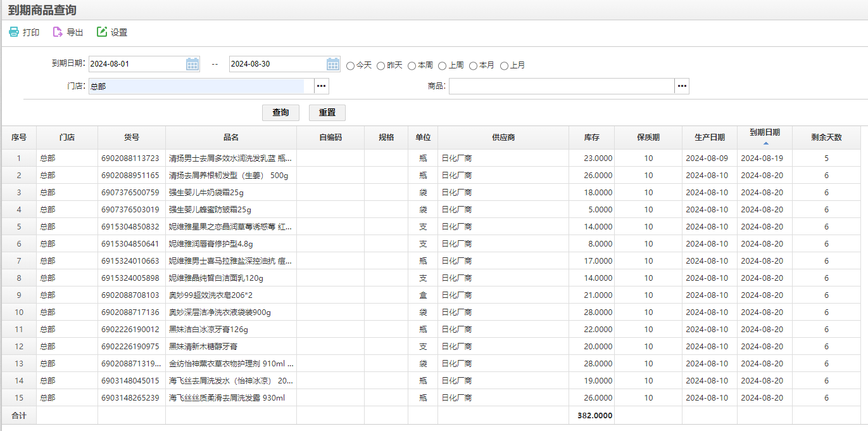The height and width of the screenshot is (431, 868).
Task: Click the 保质期 column header
Action: click(x=648, y=138)
